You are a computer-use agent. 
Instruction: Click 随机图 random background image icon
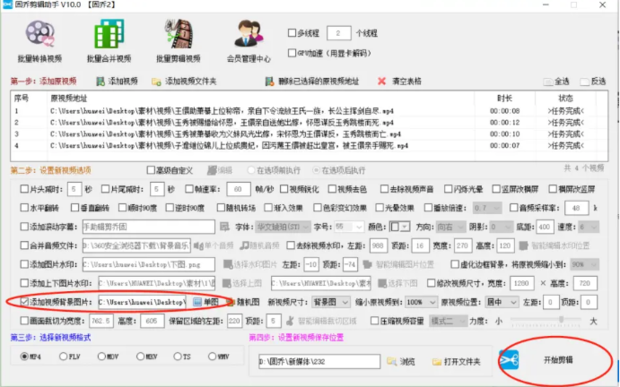[230, 302]
